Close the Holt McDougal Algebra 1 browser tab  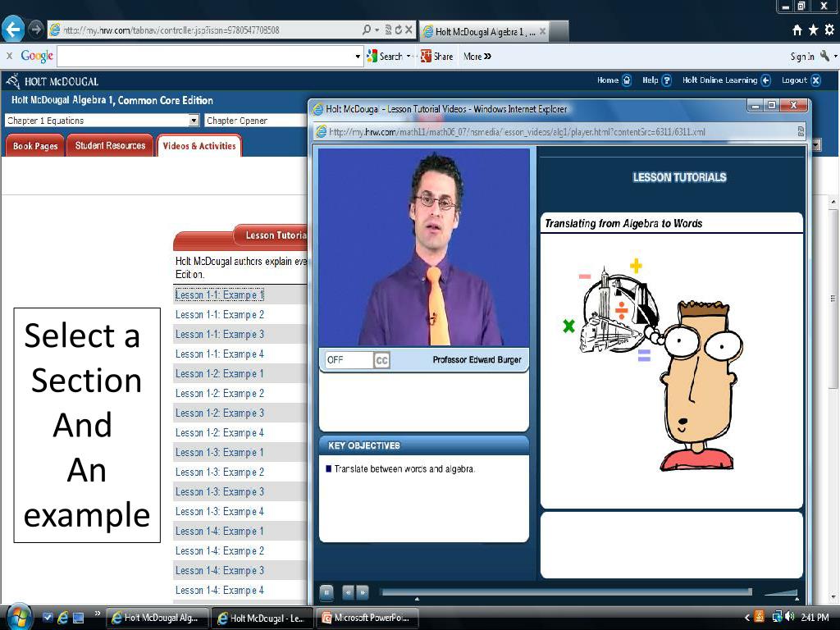tap(543, 31)
